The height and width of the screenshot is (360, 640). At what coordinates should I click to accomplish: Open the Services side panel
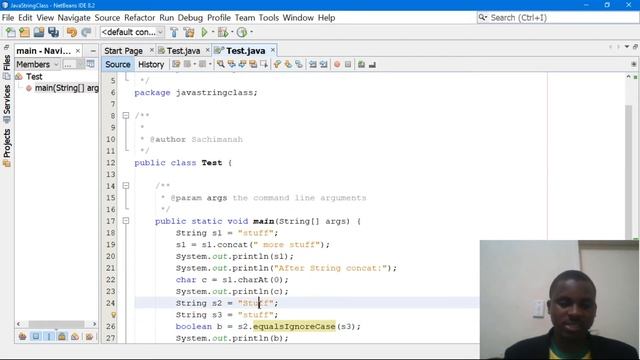pyautogui.click(x=7, y=104)
